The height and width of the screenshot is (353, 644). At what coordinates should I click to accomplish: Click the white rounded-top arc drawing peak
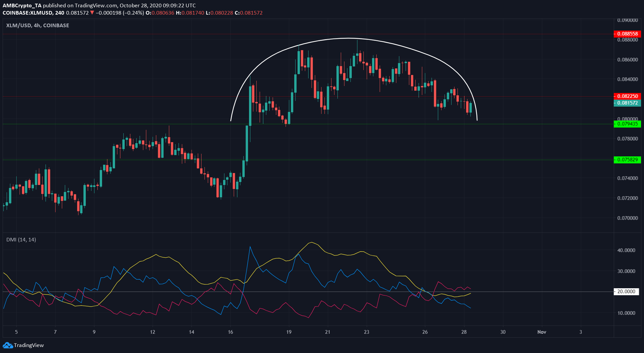(x=347, y=39)
